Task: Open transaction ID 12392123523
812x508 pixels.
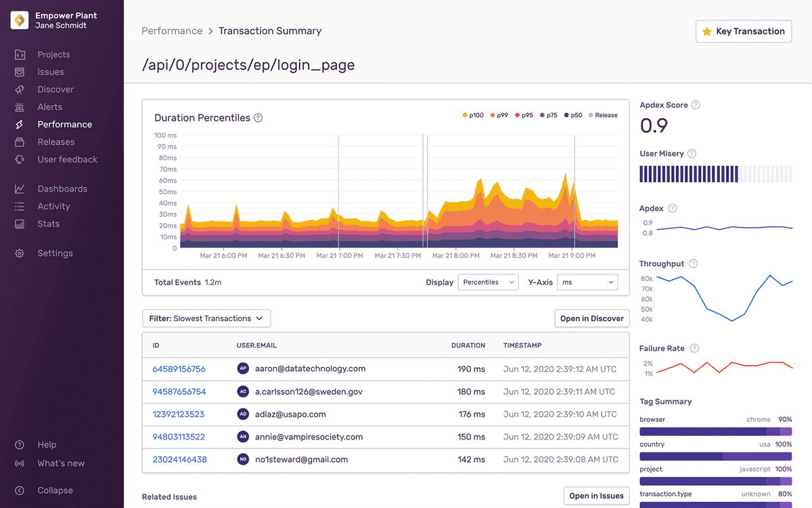Action: click(178, 415)
